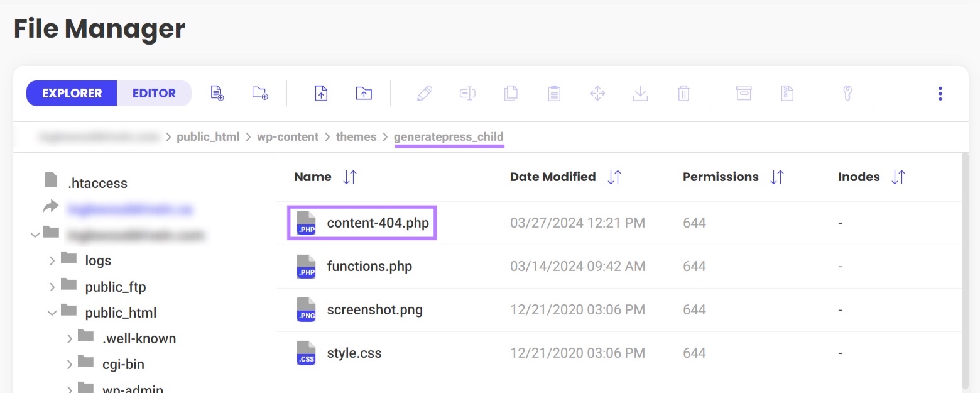Click the upload folder icon
Viewport: 980px width, 393px height.
[363, 92]
